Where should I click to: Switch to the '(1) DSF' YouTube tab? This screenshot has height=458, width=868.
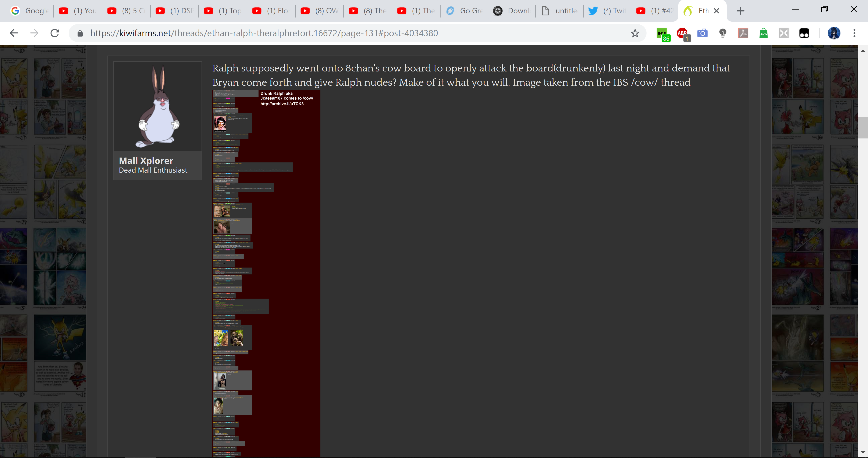tap(175, 11)
